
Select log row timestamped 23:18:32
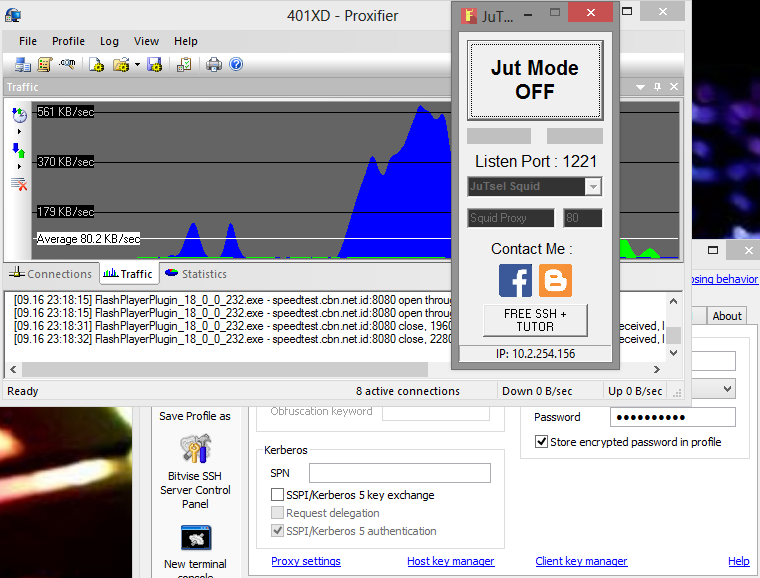(233, 339)
